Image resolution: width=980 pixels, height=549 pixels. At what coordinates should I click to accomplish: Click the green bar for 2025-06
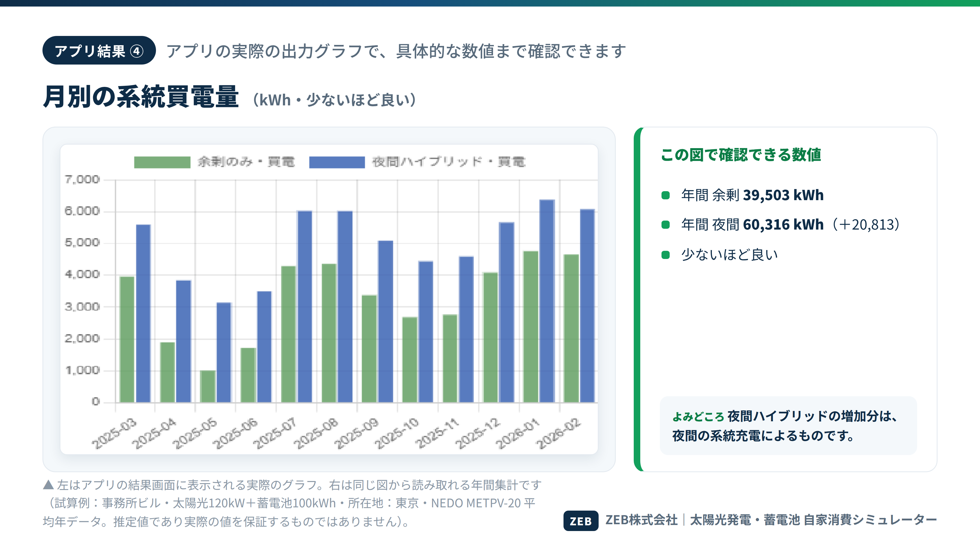click(x=248, y=375)
